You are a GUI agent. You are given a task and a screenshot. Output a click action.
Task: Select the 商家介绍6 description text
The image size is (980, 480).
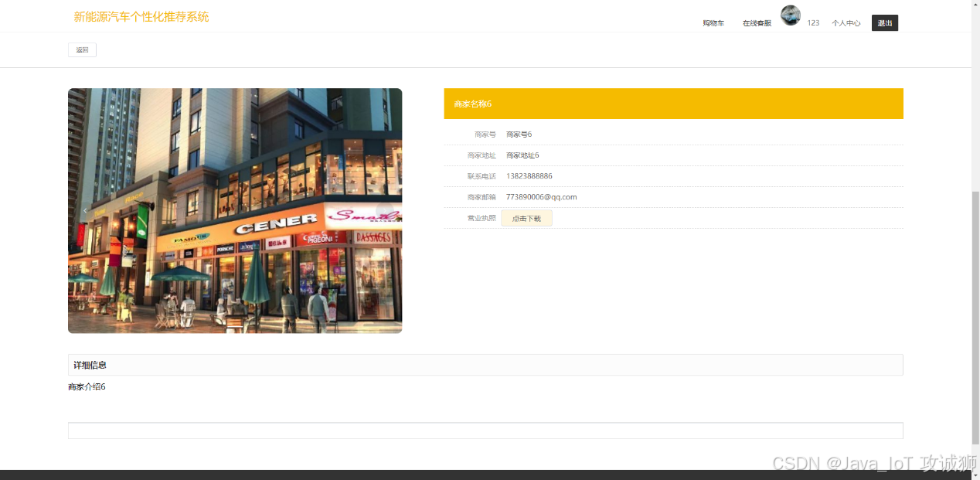[x=87, y=386]
